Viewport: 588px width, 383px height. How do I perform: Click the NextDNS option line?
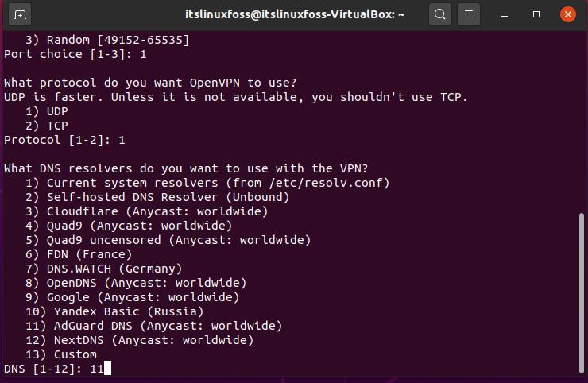point(140,340)
